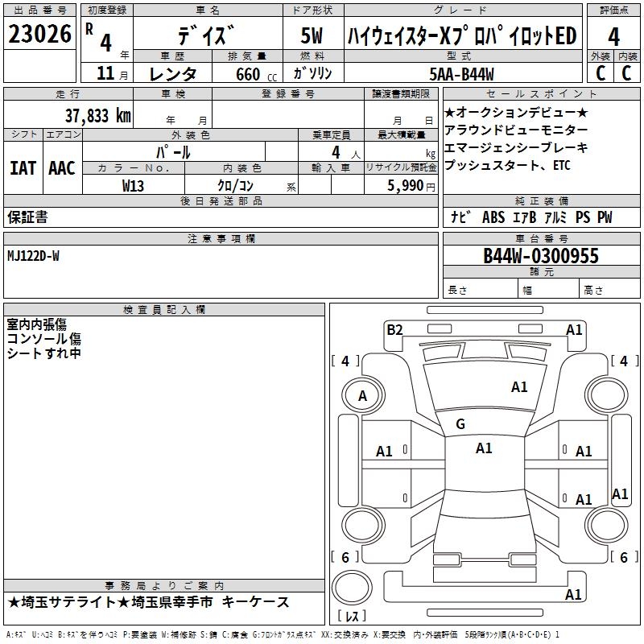Click the exterior grade C cell
The width and height of the screenshot is (644, 644).
(x=601, y=73)
